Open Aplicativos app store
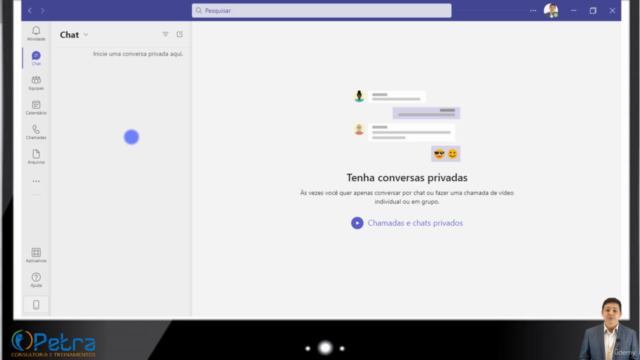640x360 pixels. [36, 255]
